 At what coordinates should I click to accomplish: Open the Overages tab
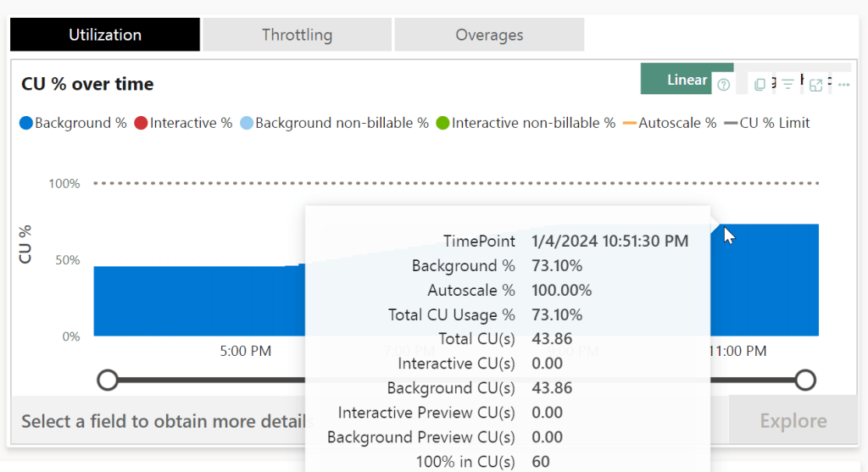coord(489,35)
